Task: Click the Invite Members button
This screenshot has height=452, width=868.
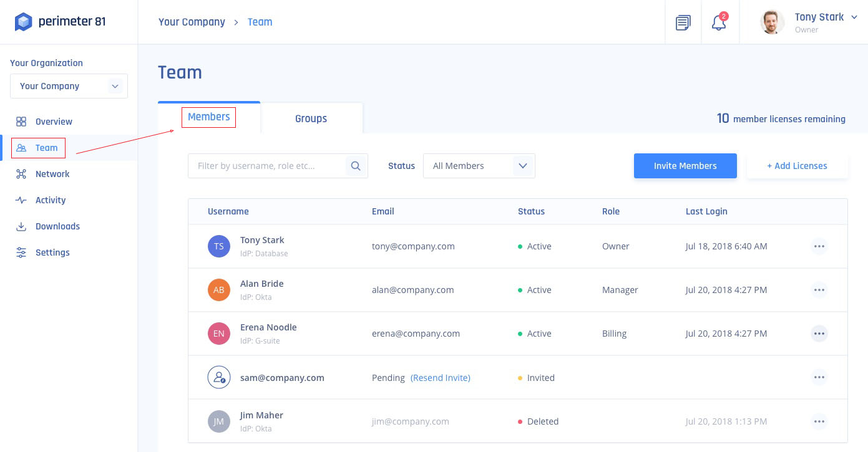Action: 685,166
